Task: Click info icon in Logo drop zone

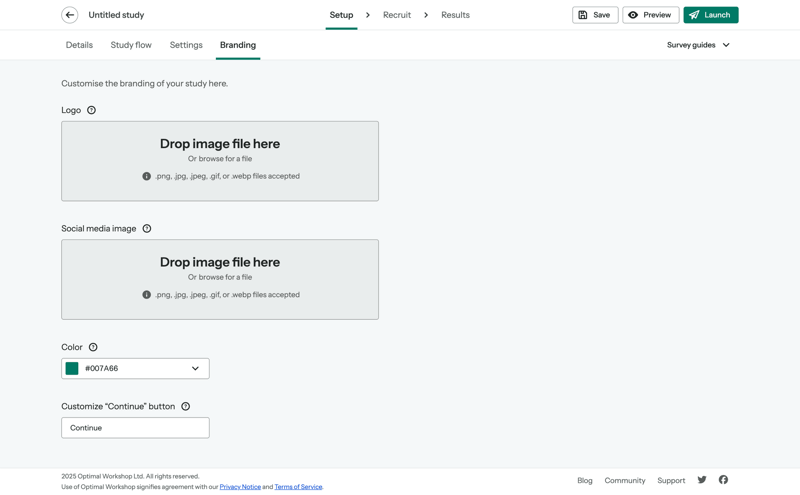Action: pyautogui.click(x=147, y=176)
